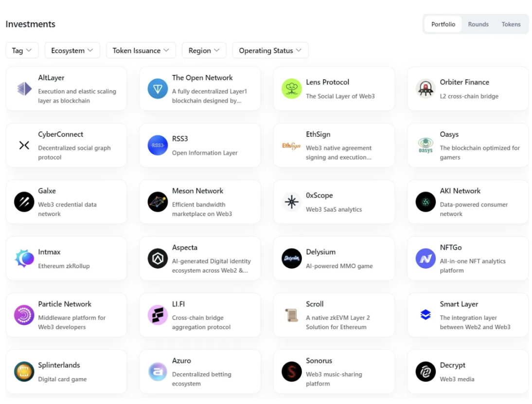Click 'Data-powered consumer network' description

pos(474,209)
